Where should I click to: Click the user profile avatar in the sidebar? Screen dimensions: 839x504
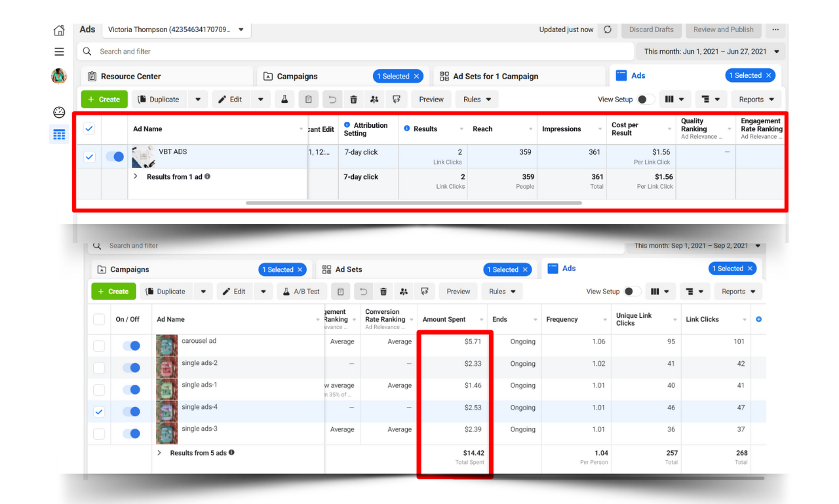point(59,76)
